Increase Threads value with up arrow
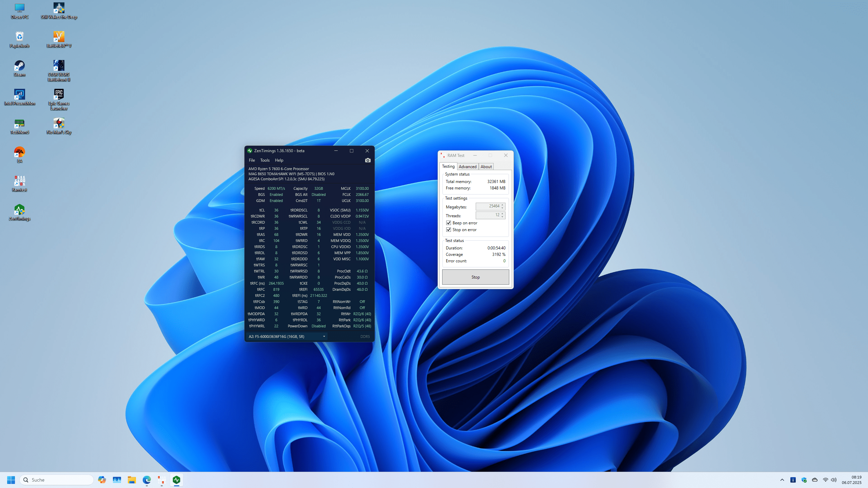The width and height of the screenshot is (868, 488). point(502,213)
